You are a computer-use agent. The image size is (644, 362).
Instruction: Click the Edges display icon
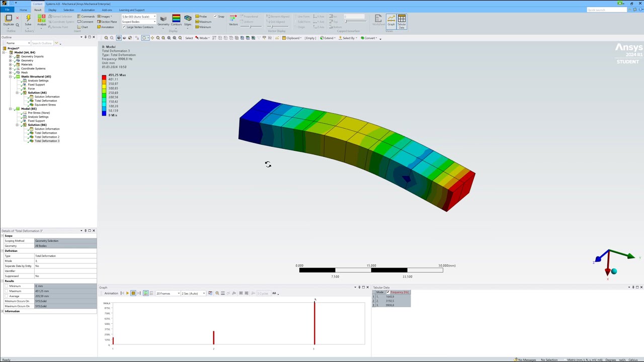188,19
